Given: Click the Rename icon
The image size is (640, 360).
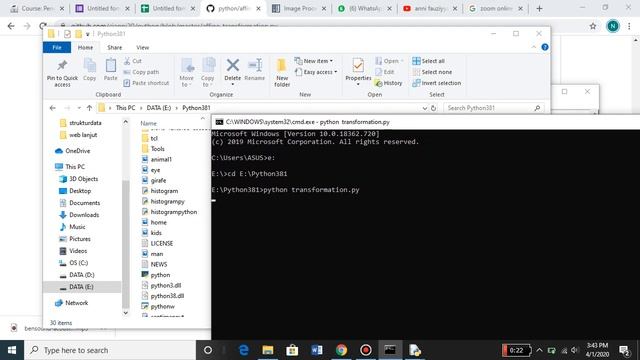Looking at the screenshot, I should (x=255, y=65).
